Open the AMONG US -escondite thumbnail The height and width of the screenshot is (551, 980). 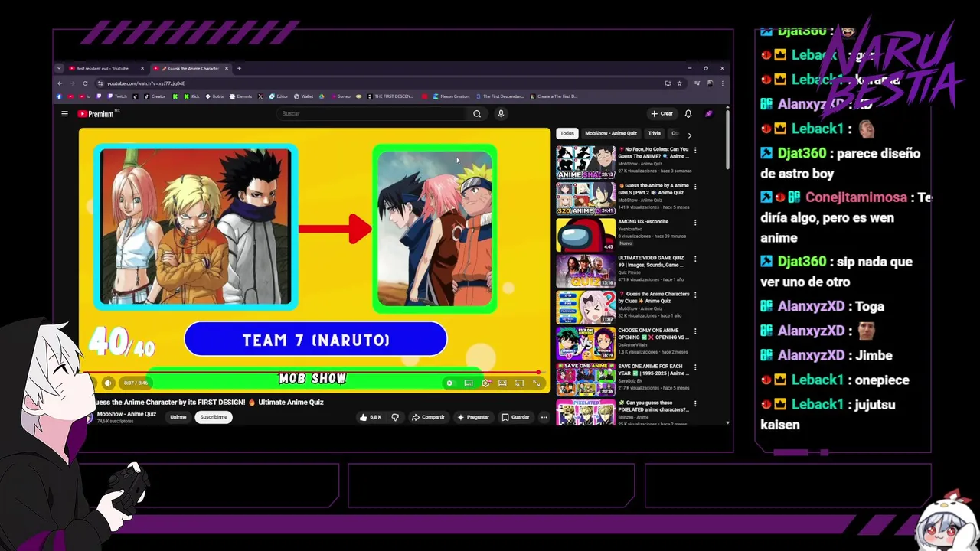pyautogui.click(x=586, y=235)
